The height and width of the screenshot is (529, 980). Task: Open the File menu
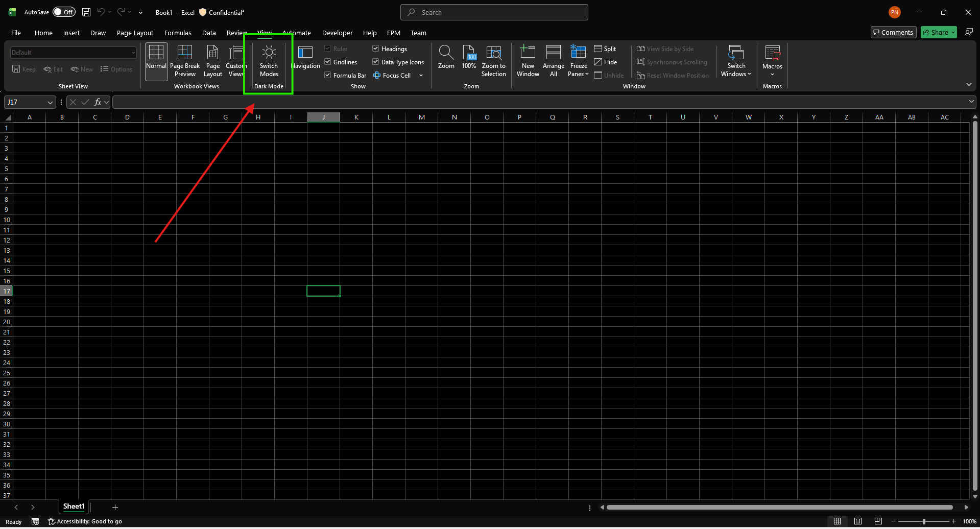pyautogui.click(x=16, y=33)
